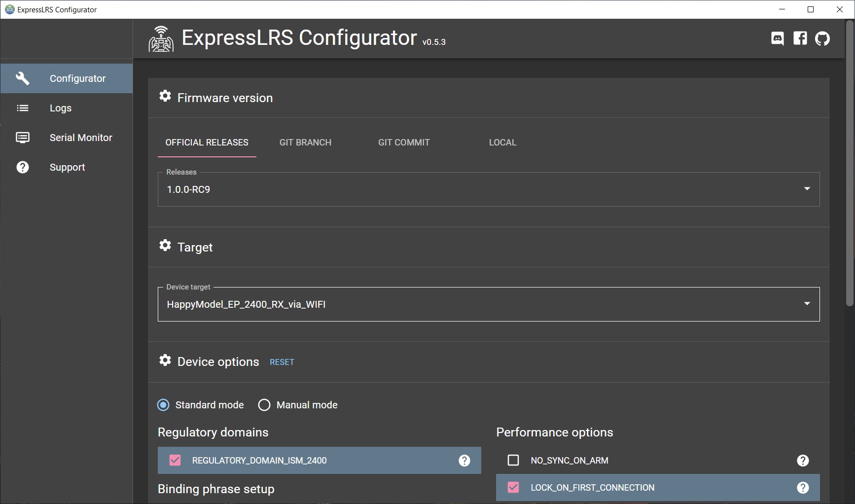Open the Device target dropdown
Image resolution: width=855 pixels, height=504 pixels.
click(489, 304)
